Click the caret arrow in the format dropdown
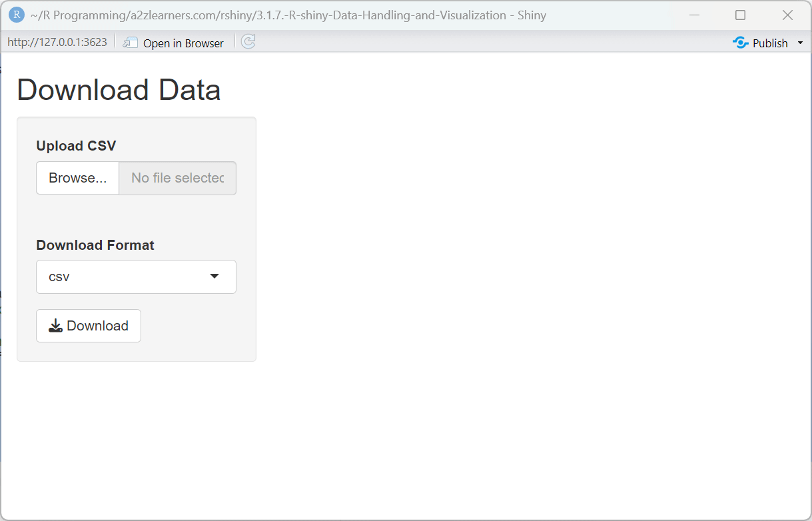Screen dimensions: 812x521 coord(214,276)
